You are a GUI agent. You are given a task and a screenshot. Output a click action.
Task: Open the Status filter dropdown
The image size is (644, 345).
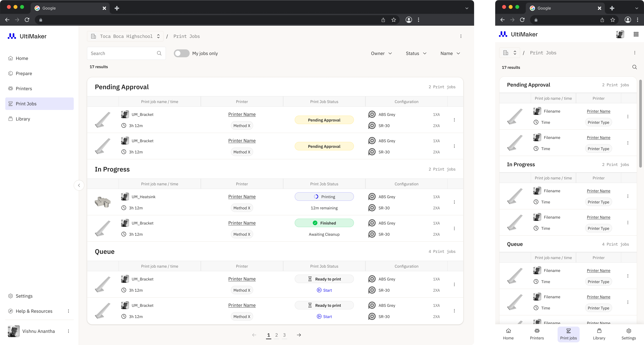point(416,53)
